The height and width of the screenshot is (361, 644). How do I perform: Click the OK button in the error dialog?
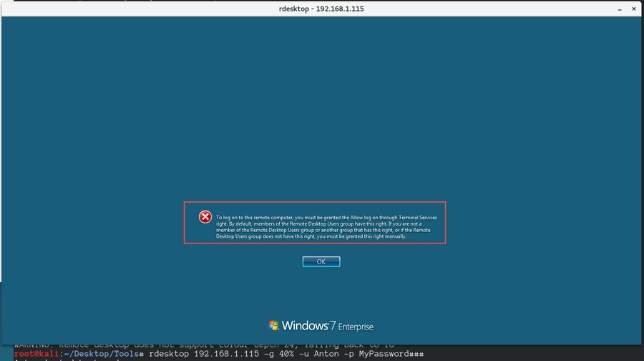pyautogui.click(x=321, y=262)
